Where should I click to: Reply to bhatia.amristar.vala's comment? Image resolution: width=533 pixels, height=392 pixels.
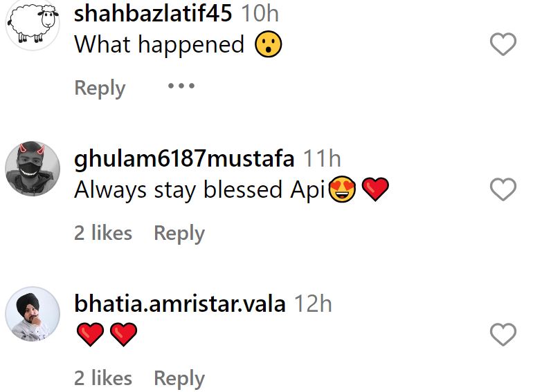point(179,378)
